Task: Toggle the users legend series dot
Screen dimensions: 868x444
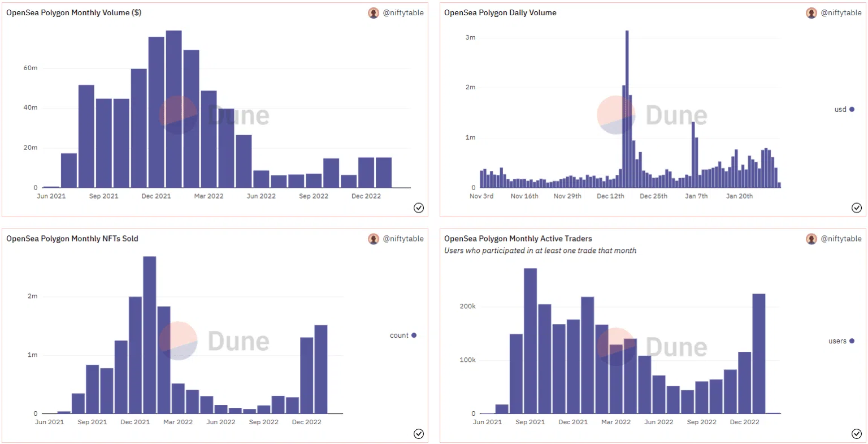Action: 852,341
